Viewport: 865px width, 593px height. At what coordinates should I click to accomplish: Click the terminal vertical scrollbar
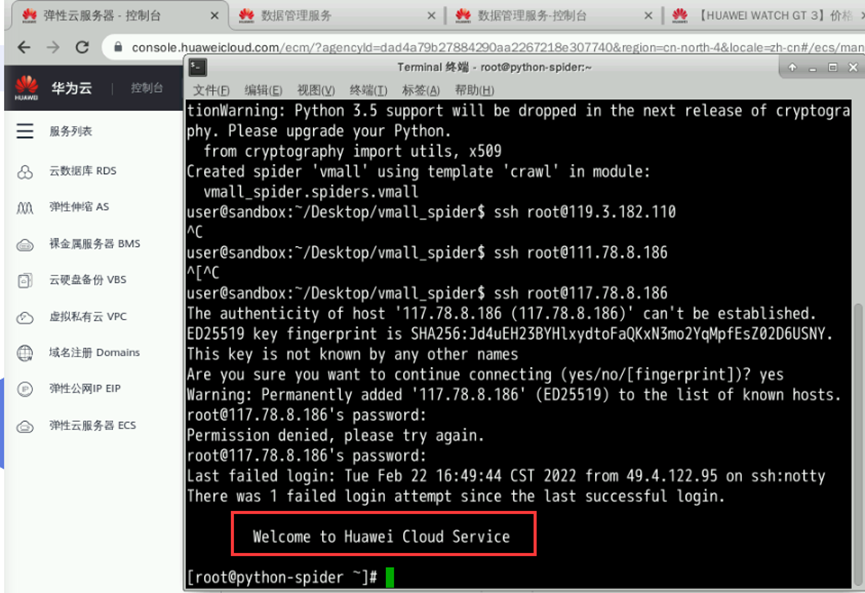[858, 445]
